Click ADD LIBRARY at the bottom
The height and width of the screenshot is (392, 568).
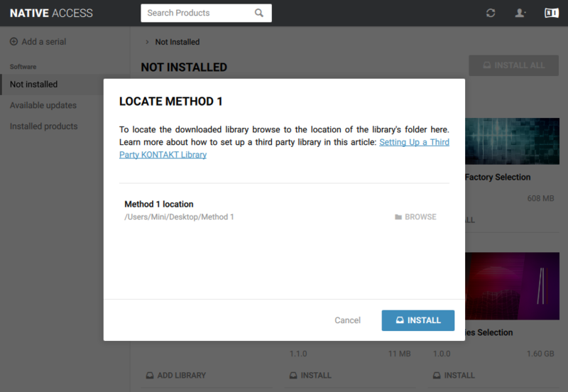tap(175, 376)
